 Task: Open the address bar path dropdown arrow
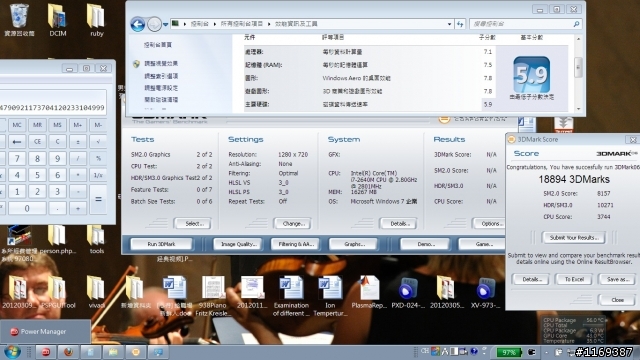coord(449,24)
